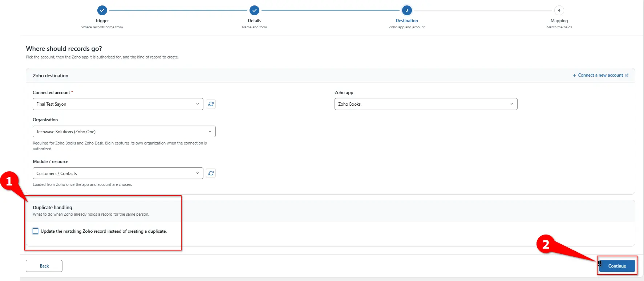Click the Destination step number 3 circle

[x=407, y=11]
